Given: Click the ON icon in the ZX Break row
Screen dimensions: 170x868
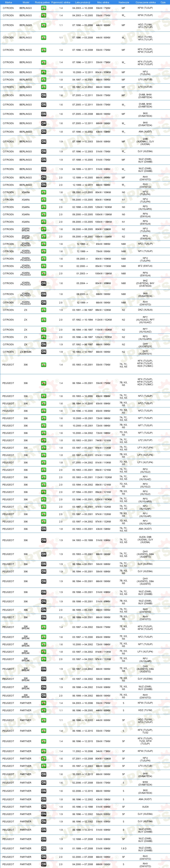Looking at the screenshot, I should (x=43, y=352).
